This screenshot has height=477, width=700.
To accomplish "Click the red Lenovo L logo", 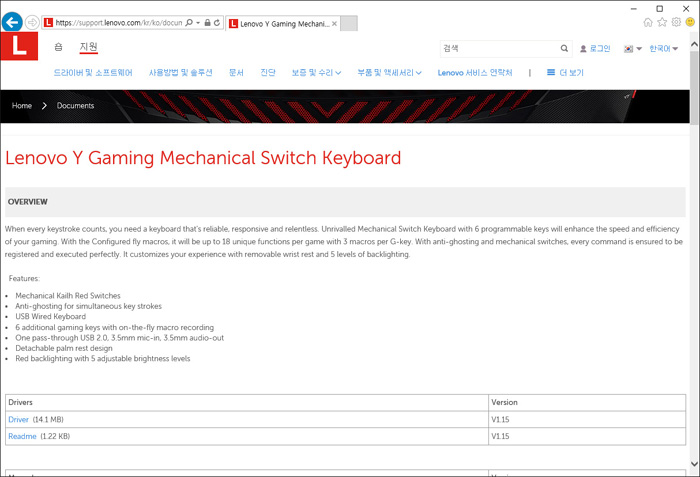I will 19,46.
